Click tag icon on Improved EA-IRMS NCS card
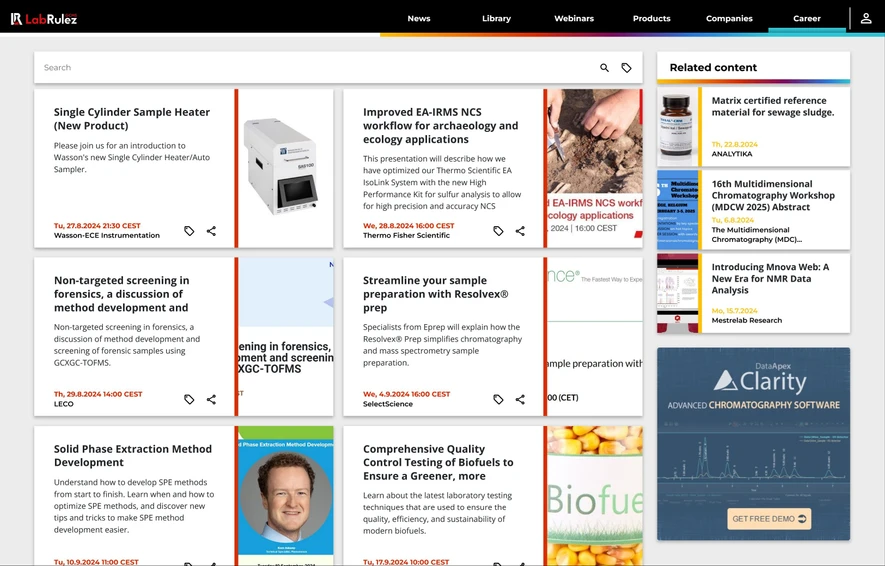This screenshot has width=885, height=566. (498, 231)
